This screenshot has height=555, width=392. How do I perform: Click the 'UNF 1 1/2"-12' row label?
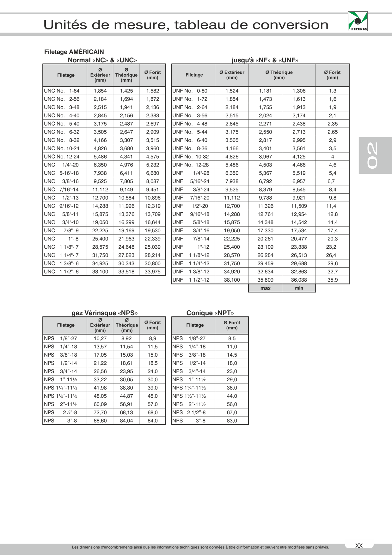191,280
